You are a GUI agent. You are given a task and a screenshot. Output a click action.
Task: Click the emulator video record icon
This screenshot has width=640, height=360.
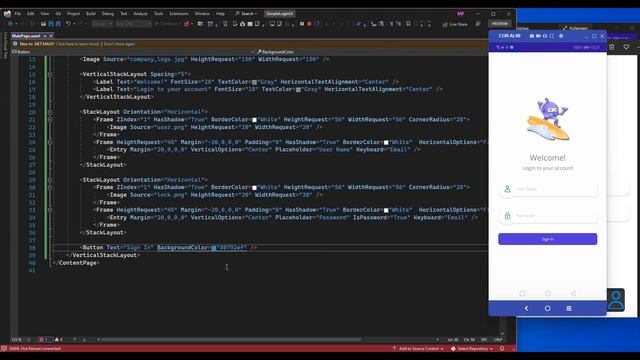[538, 36]
